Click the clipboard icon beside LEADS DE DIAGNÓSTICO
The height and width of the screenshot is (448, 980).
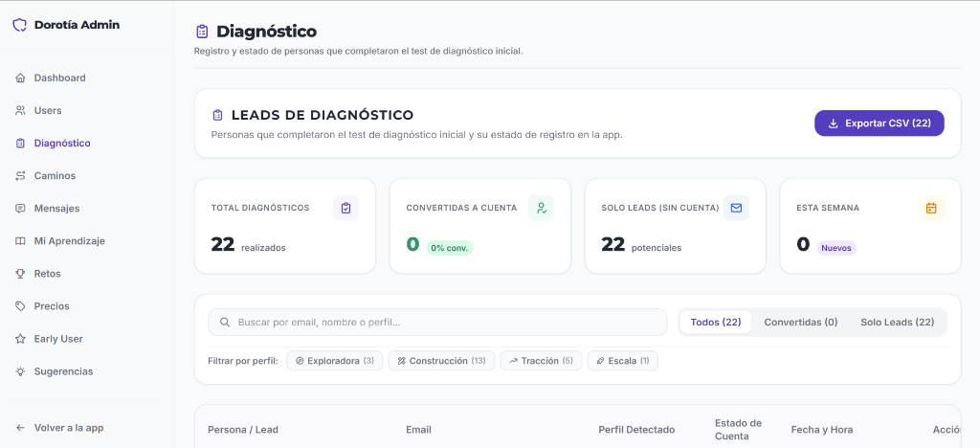point(217,115)
